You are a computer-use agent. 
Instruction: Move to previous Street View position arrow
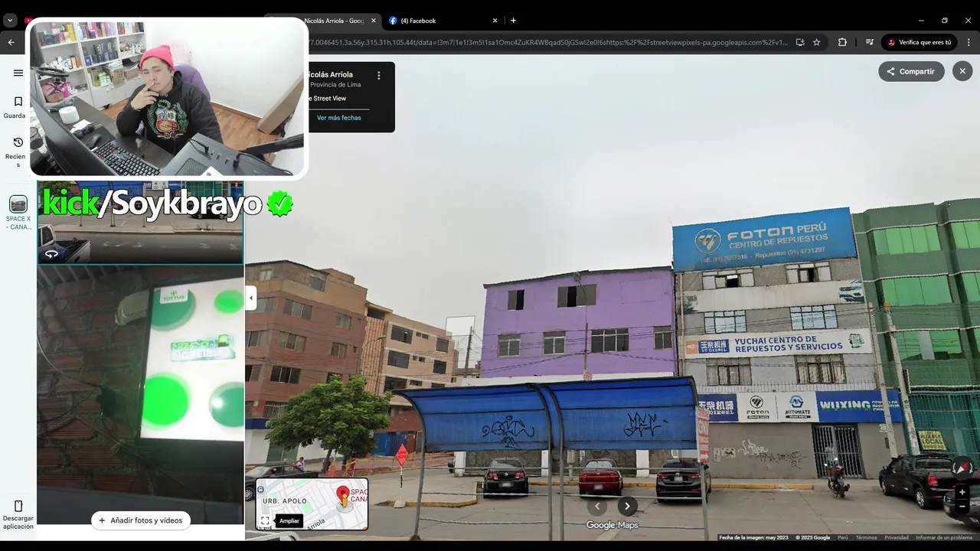click(x=597, y=506)
